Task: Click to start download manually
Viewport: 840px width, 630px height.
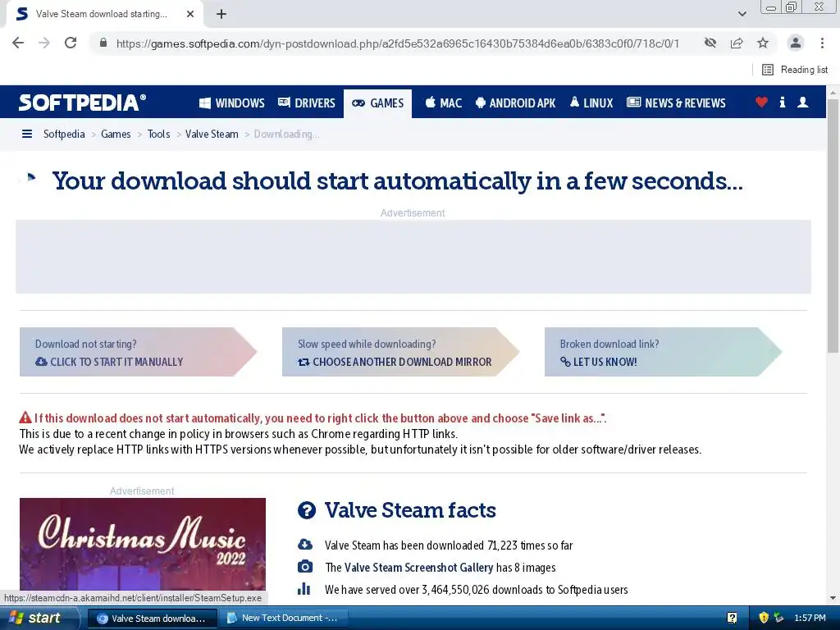Action: [138, 352]
